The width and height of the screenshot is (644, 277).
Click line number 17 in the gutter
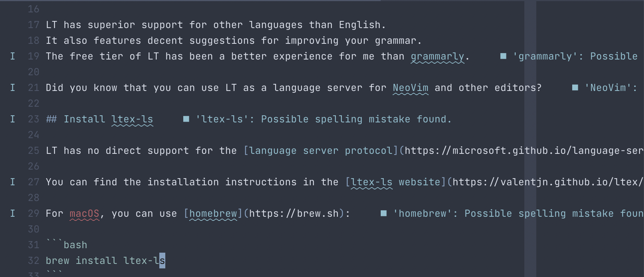click(34, 25)
